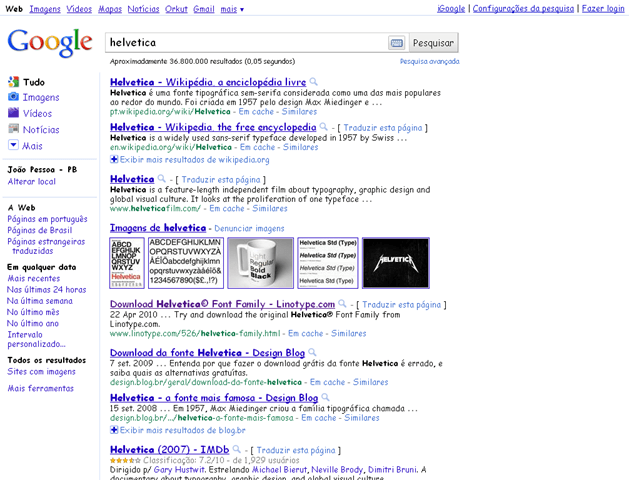Click the Tudo colorful sidebar icon
Image resolution: width=629 pixels, height=480 pixels.
[x=13, y=82]
